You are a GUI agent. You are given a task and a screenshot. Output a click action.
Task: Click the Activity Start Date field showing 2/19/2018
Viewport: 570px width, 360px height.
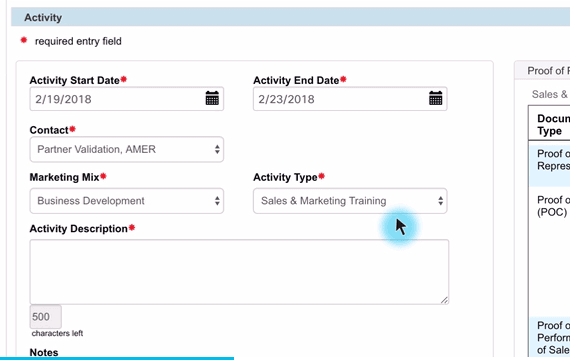[127, 99]
